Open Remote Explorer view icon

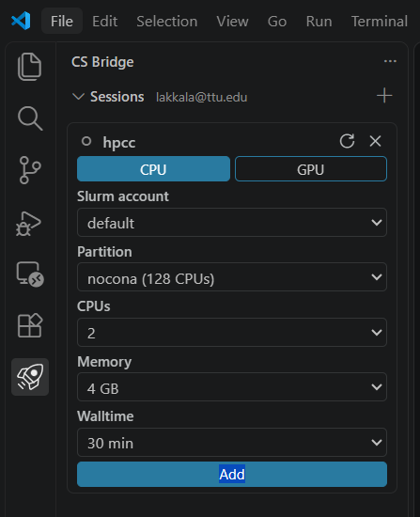click(x=30, y=274)
